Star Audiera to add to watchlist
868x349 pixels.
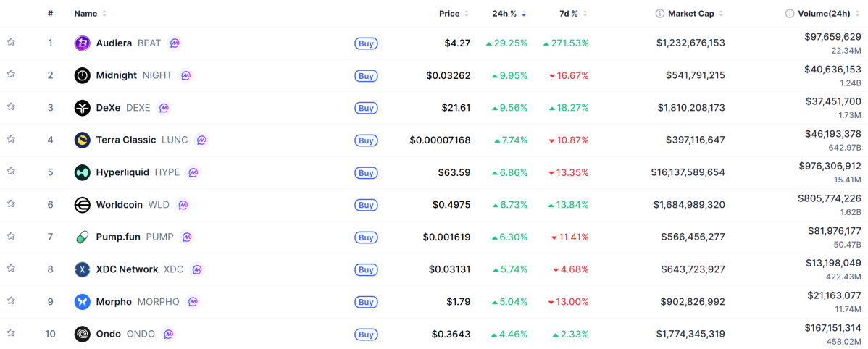pyautogui.click(x=11, y=42)
